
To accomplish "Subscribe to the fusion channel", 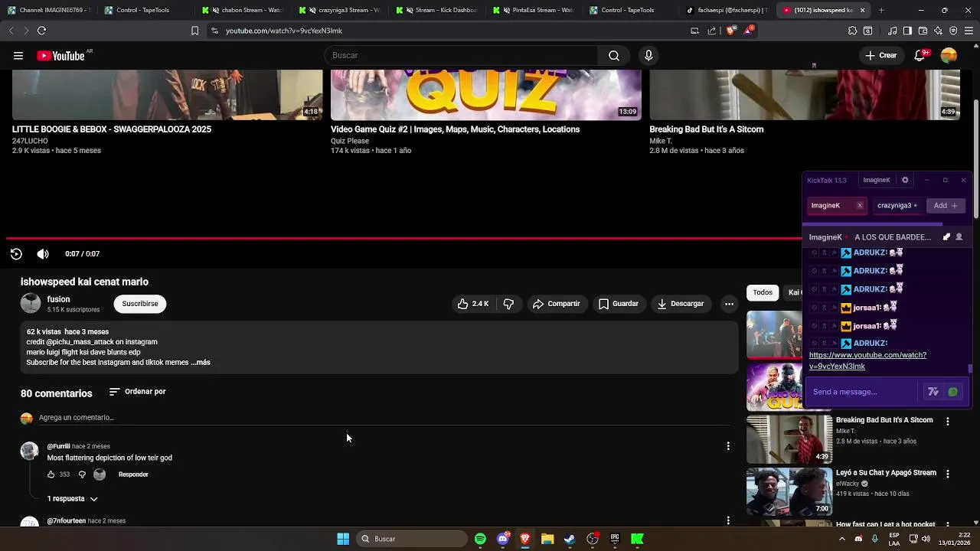I will 140,304.
